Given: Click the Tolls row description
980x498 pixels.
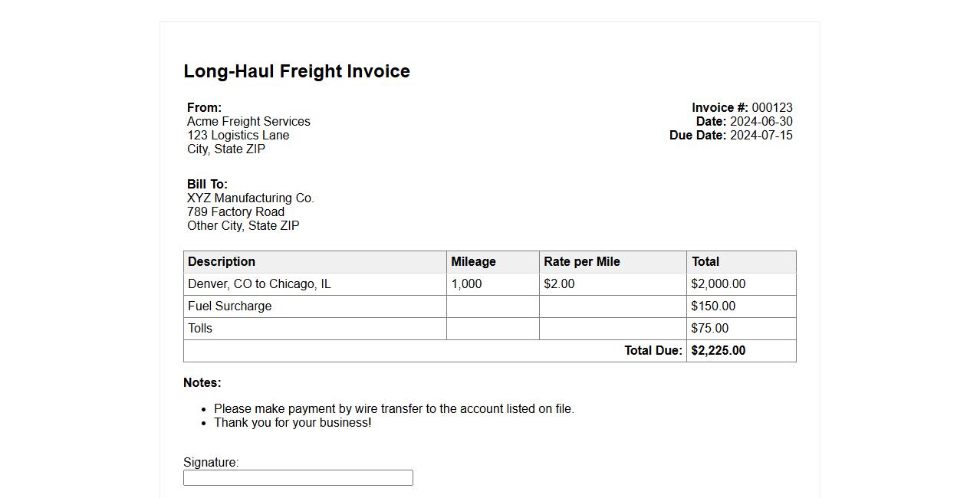Looking at the screenshot, I should point(200,329).
